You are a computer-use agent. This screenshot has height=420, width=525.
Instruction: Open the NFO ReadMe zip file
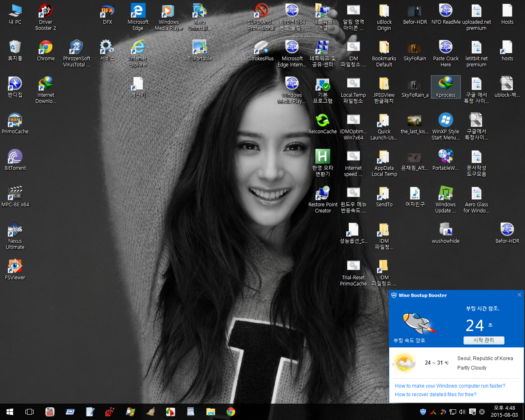(446, 14)
